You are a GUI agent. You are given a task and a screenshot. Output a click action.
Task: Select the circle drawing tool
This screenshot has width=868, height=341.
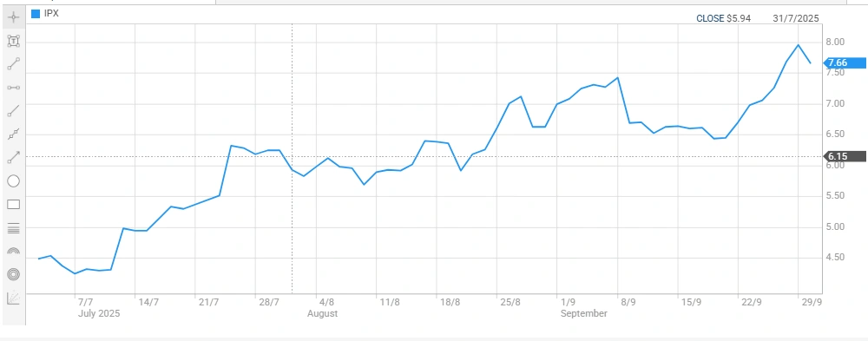pos(13,181)
